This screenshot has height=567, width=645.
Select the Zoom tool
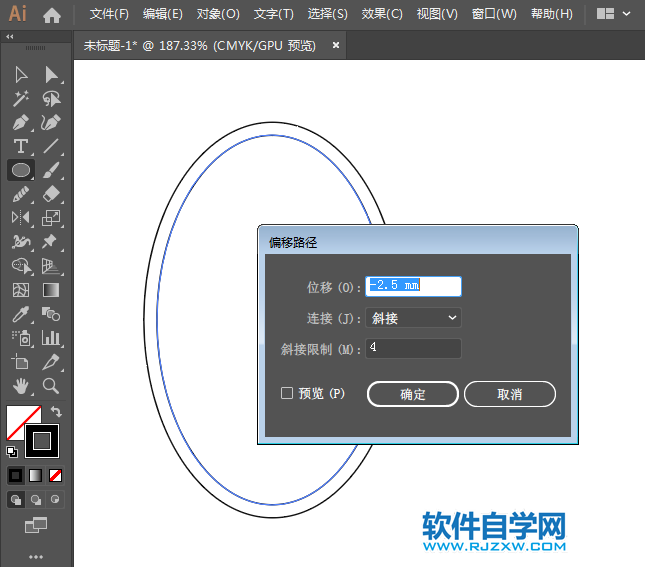tap(51, 386)
